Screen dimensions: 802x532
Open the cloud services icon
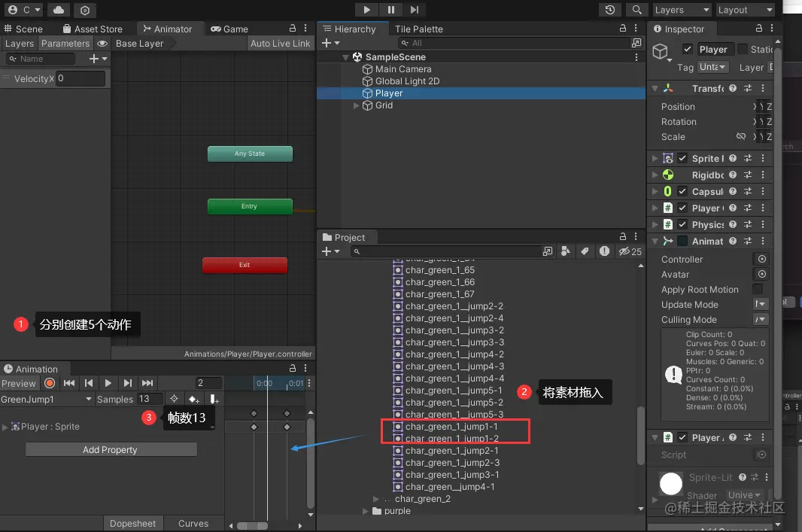(x=59, y=10)
